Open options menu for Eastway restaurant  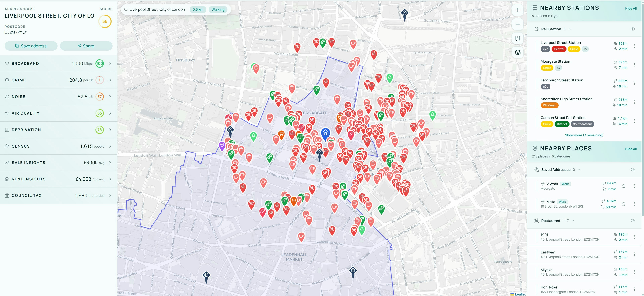634,254
